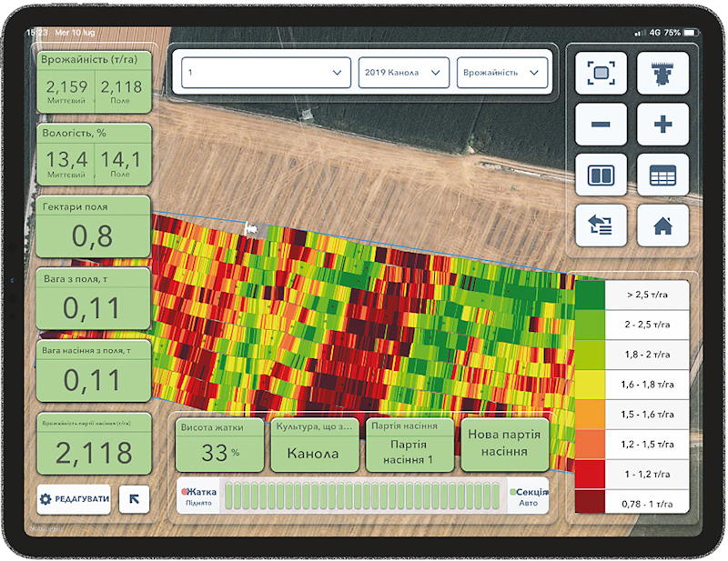Tap the back-to-list arrow icon
The height and width of the screenshot is (561, 728).
[601, 225]
